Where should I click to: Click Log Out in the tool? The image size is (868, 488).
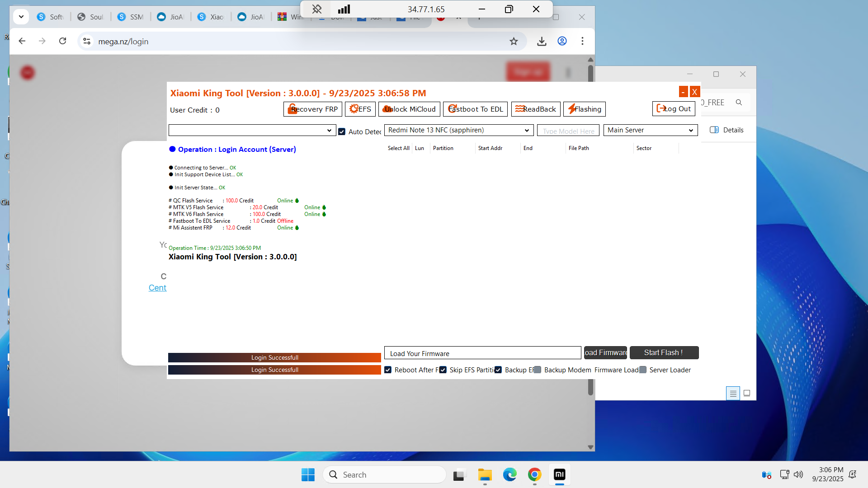(674, 108)
